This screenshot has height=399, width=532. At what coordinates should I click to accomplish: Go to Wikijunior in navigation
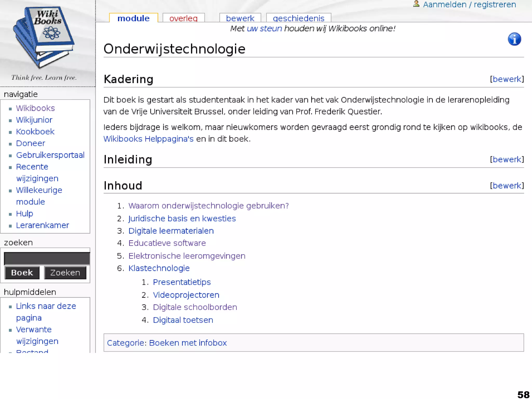34,120
